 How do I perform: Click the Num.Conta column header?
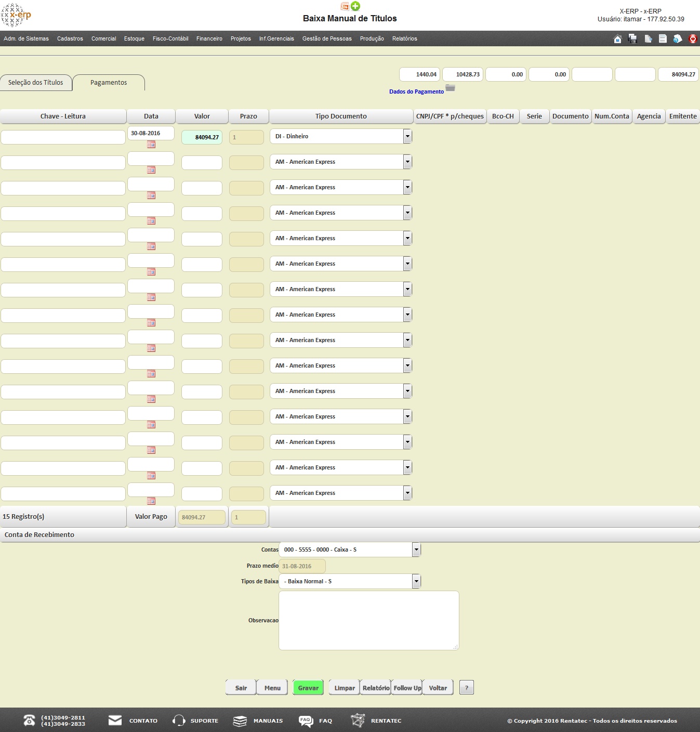(612, 116)
